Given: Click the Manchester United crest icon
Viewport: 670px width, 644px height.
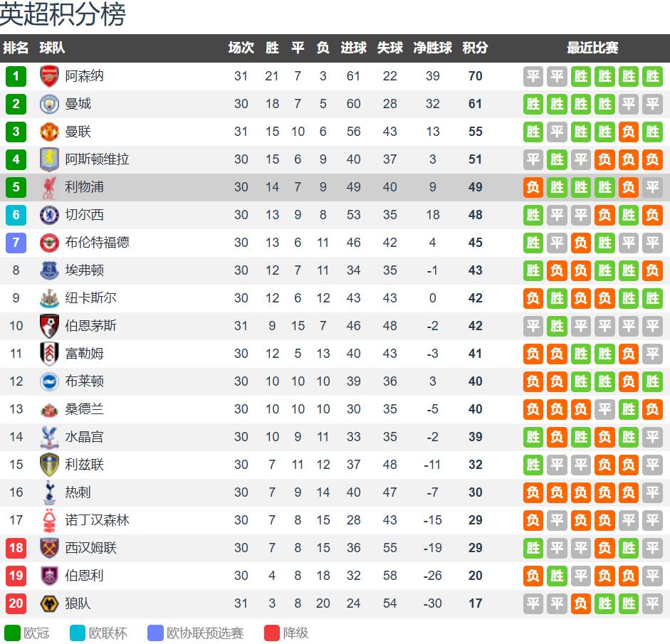Looking at the screenshot, I should 49,132.
